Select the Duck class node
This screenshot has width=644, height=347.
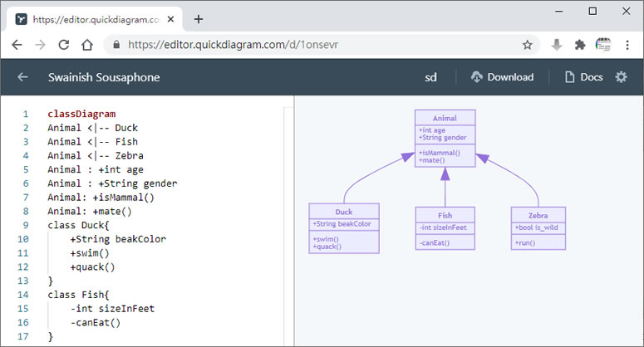tap(343, 227)
